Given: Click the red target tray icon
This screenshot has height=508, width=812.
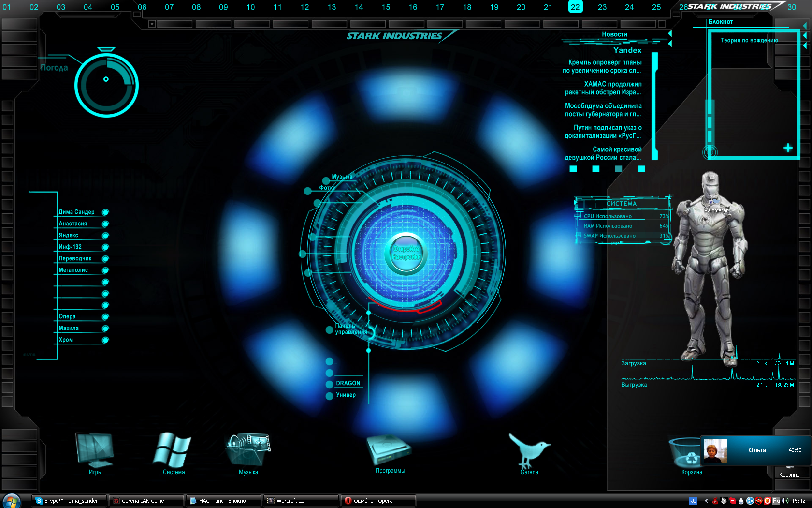Looking at the screenshot, I should point(767,501).
